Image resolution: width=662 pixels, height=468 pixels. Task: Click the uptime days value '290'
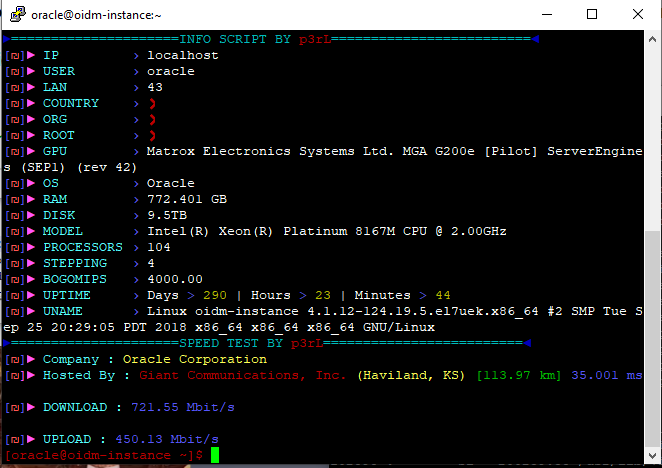pyautogui.click(x=214, y=295)
